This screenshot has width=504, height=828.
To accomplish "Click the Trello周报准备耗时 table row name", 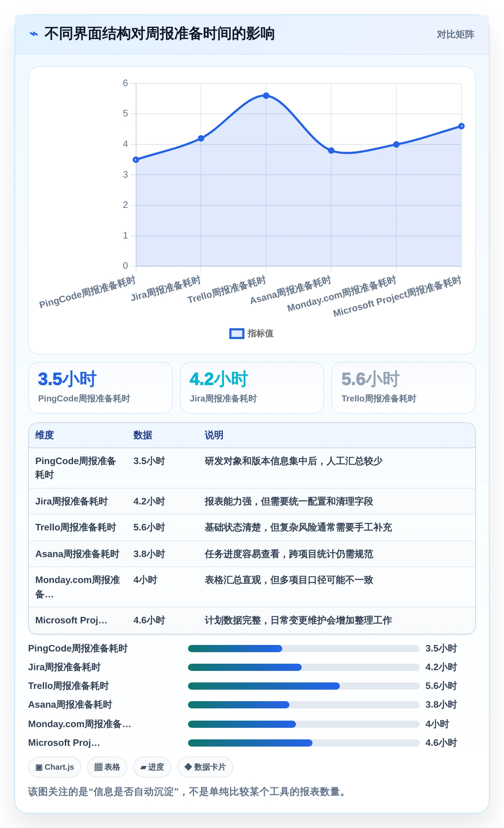I will (x=76, y=527).
